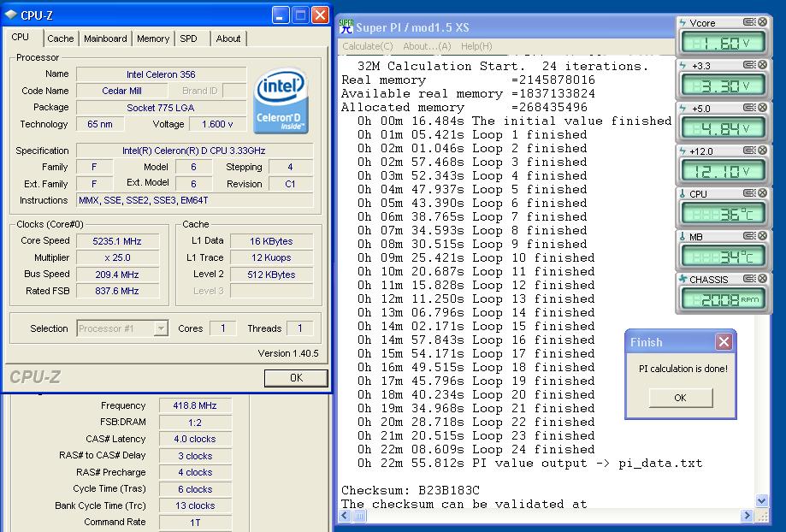This screenshot has width=786, height=532.
Task: Close the Vcore voltage monitor widget
Action: (762, 22)
